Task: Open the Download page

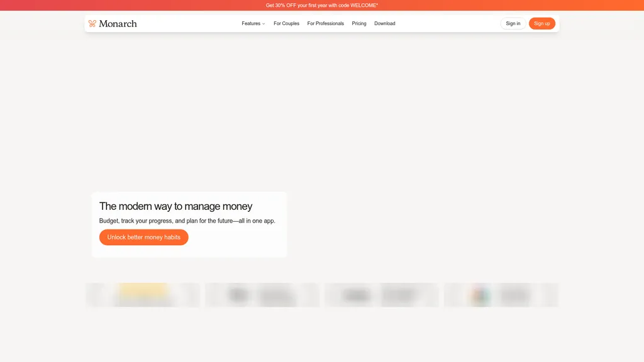Action: pyautogui.click(x=384, y=23)
